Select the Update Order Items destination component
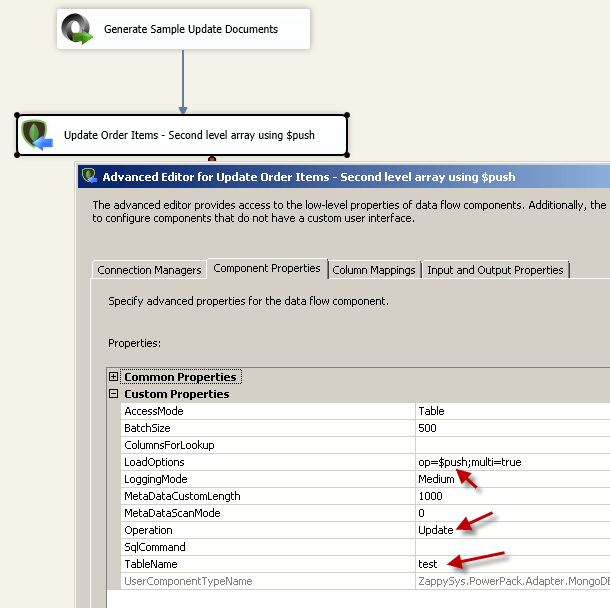This screenshot has height=608, width=610. [x=182, y=135]
